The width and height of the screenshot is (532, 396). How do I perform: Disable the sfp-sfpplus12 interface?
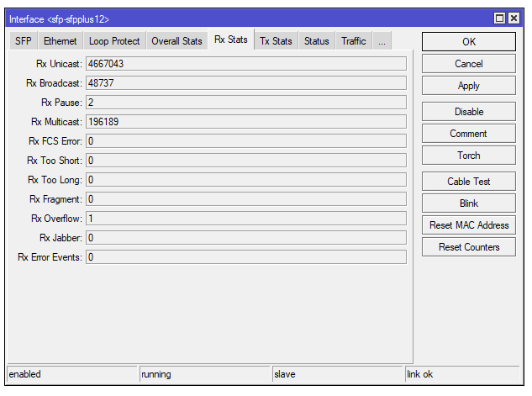[469, 112]
